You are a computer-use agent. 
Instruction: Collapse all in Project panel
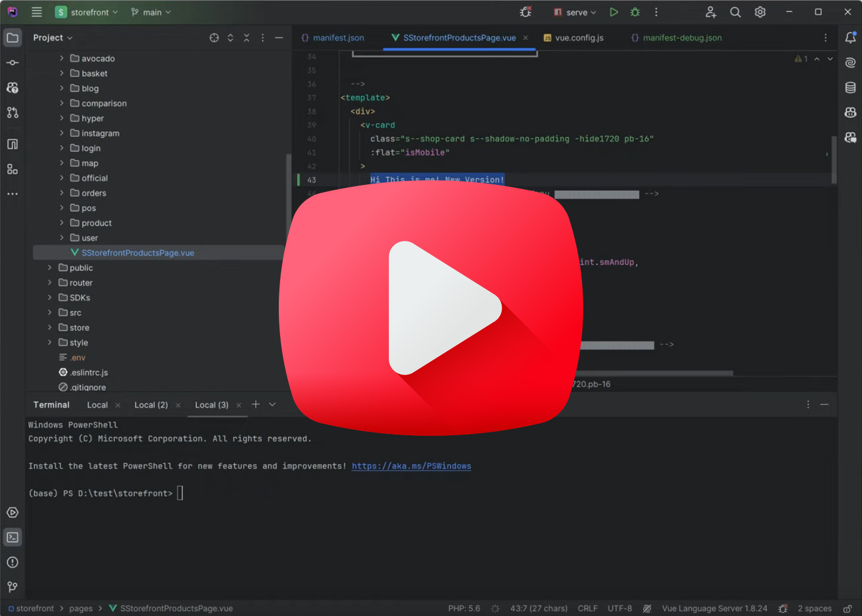pos(247,37)
